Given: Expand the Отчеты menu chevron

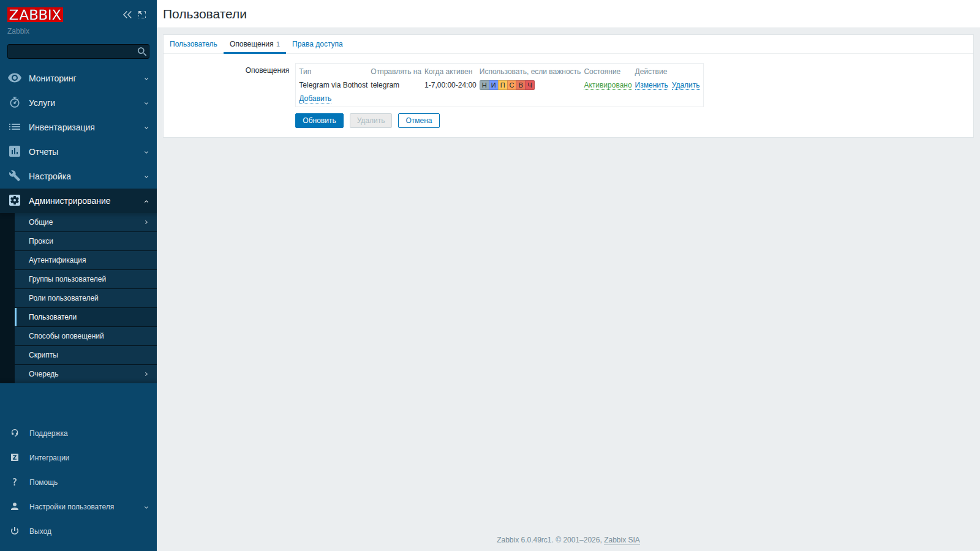Looking at the screenshot, I should [146, 152].
